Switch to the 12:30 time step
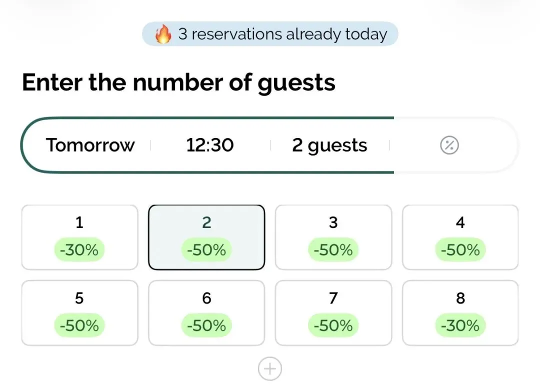Viewport: 540px width, 392px height. click(210, 145)
